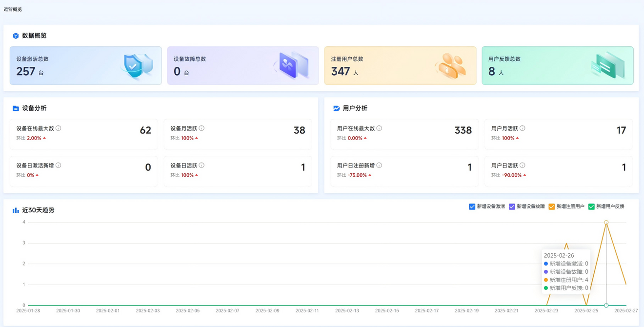Click the people icon on 注册用户总数 card
Image resolution: width=644 pixels, height=327 pixels.
(x=450, y=66)
